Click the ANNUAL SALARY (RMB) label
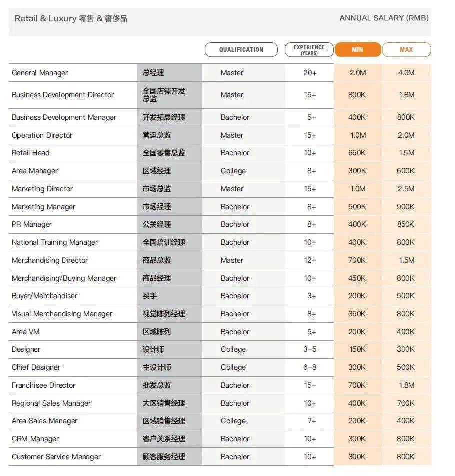Viewport: 455px width, 476px height. click(x=384, y=18)
